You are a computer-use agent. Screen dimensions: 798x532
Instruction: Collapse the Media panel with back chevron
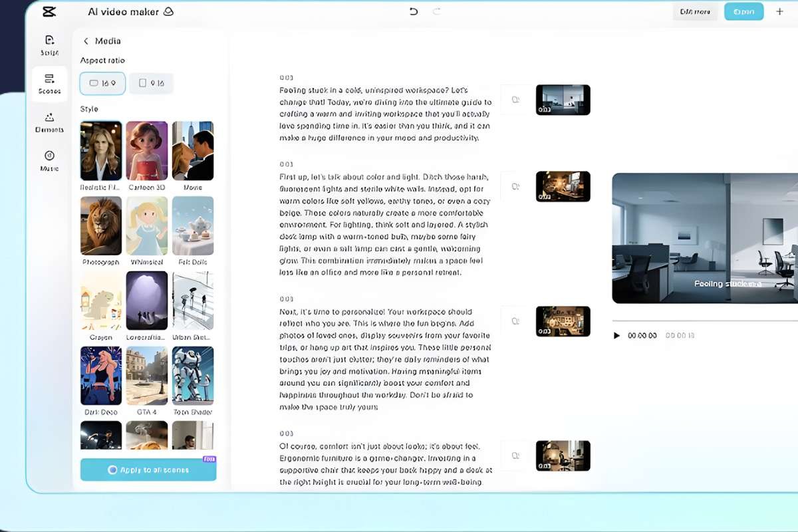pyautogui.click(x=86, y=41)
